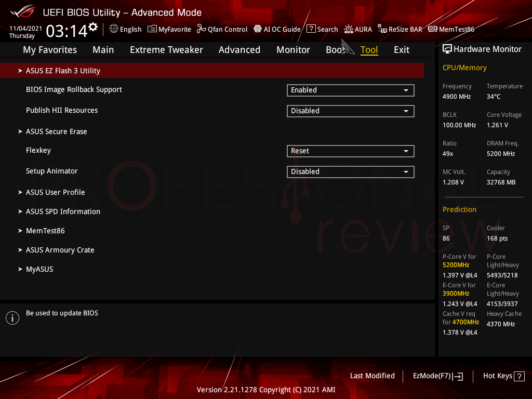This screenshot has width=532, height=399.
Task: Select the Exit tab
Action: 402,50
